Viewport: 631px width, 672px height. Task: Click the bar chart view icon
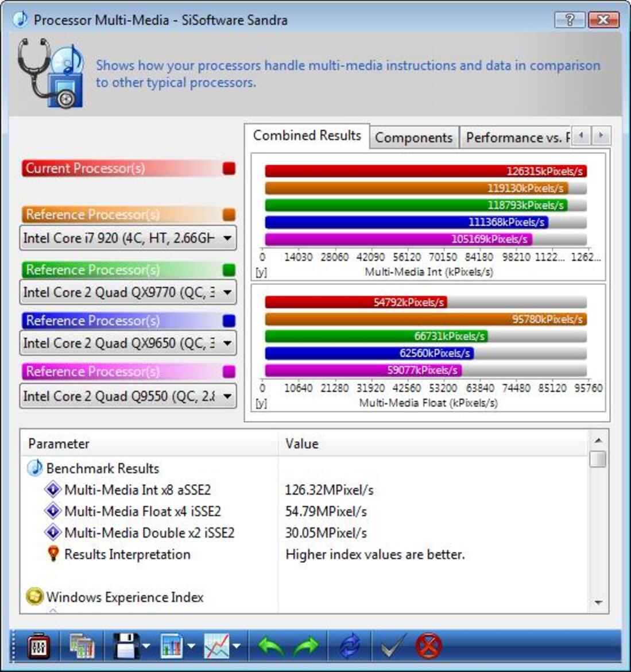click(x=172, y=646)
